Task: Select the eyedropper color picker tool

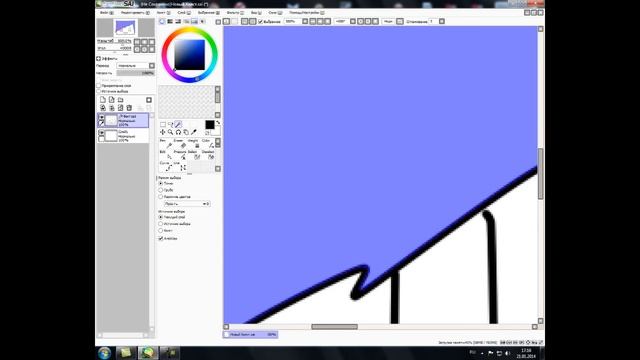Action: [x=194, y=132]
